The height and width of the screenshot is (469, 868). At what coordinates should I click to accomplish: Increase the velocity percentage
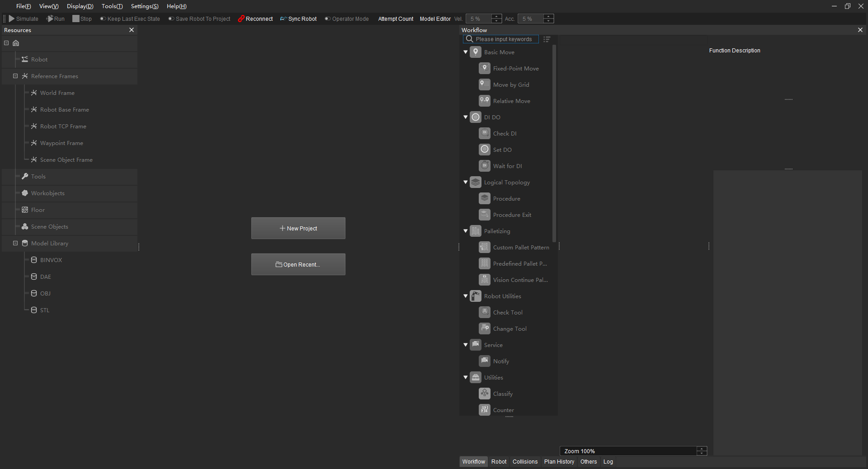pyautogui.click(x=496, y=16)
